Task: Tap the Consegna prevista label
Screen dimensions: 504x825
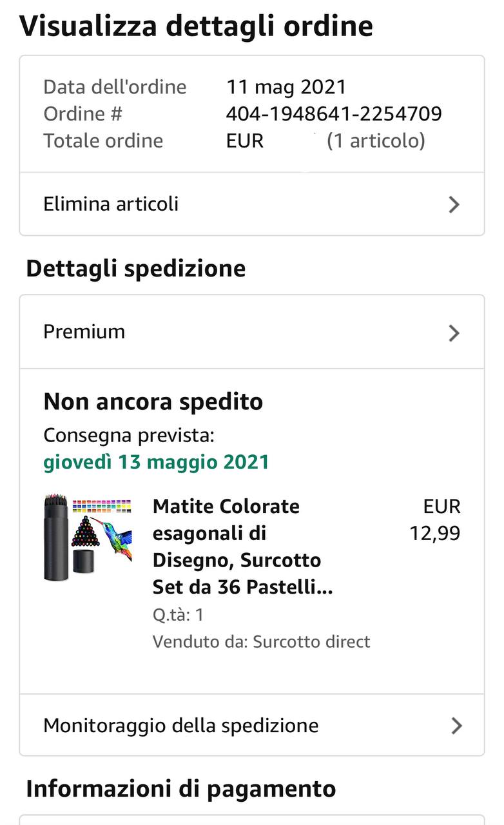Action: [128, 436]
